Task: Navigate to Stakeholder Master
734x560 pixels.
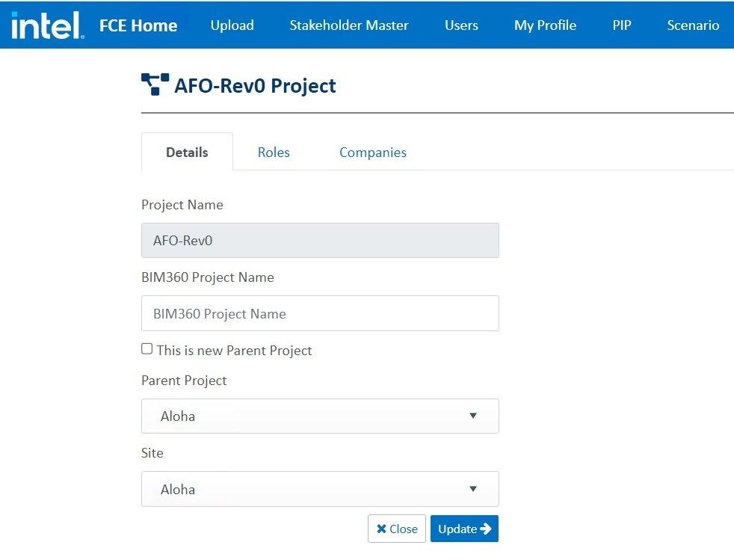Action: pyautogui.click(x=349, y=25)
